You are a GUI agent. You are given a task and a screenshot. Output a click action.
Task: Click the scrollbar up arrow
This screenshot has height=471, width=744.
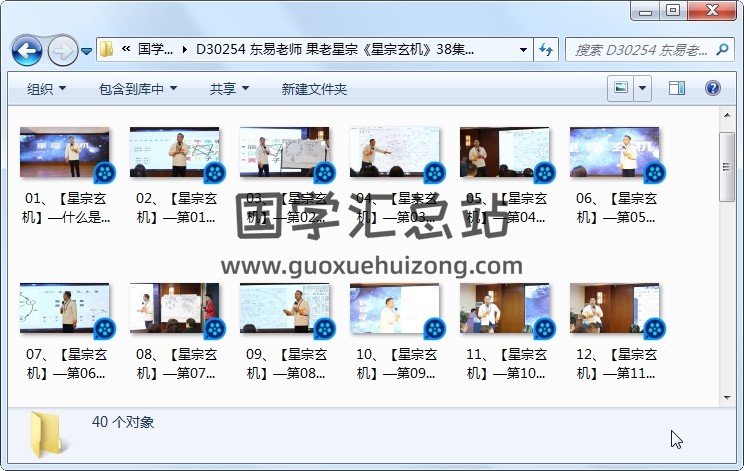coord(727,115)
